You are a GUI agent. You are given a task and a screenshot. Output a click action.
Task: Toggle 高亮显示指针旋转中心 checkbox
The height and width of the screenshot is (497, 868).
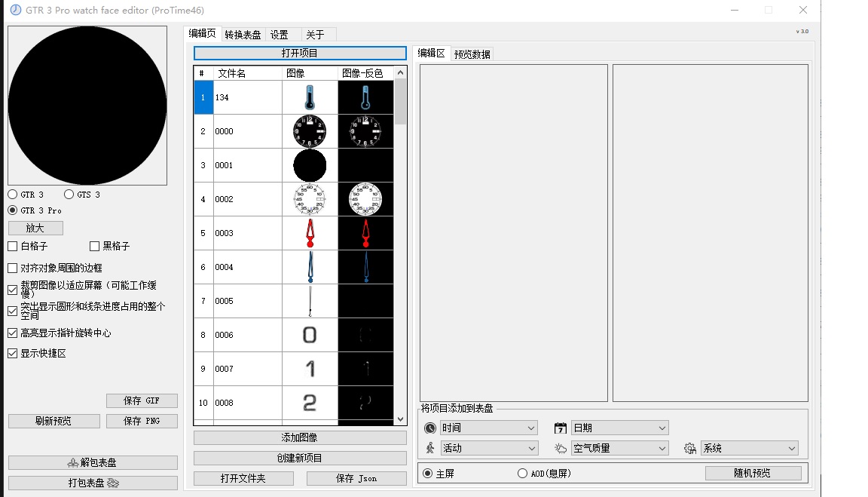tap(13, 333)
